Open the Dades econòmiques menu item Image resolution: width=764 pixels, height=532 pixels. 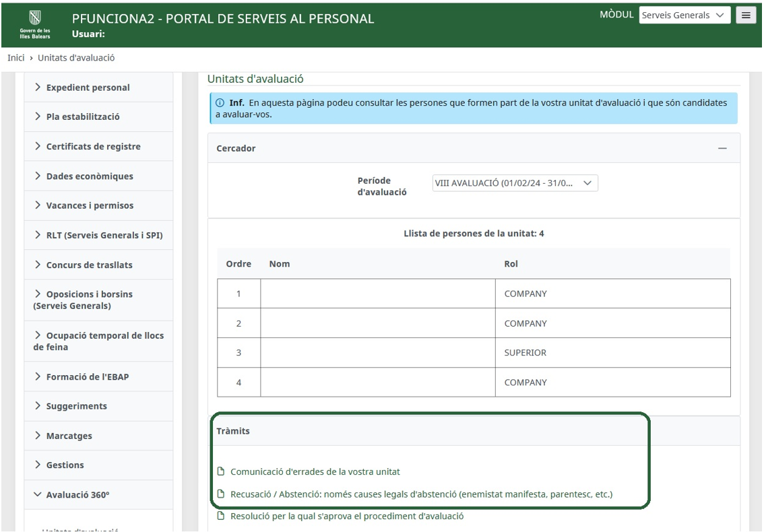point(89,176)
